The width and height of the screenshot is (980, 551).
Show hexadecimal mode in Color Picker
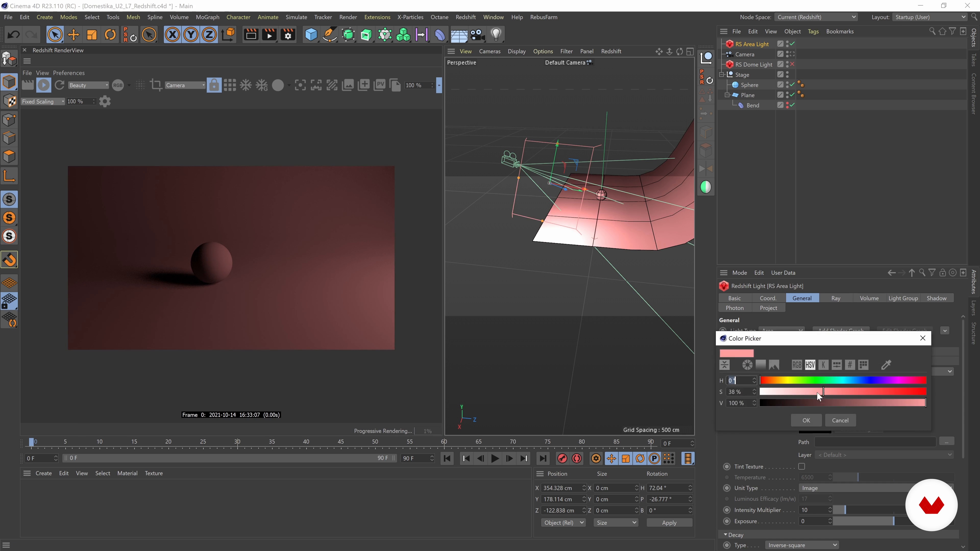(x=850, y=365)
